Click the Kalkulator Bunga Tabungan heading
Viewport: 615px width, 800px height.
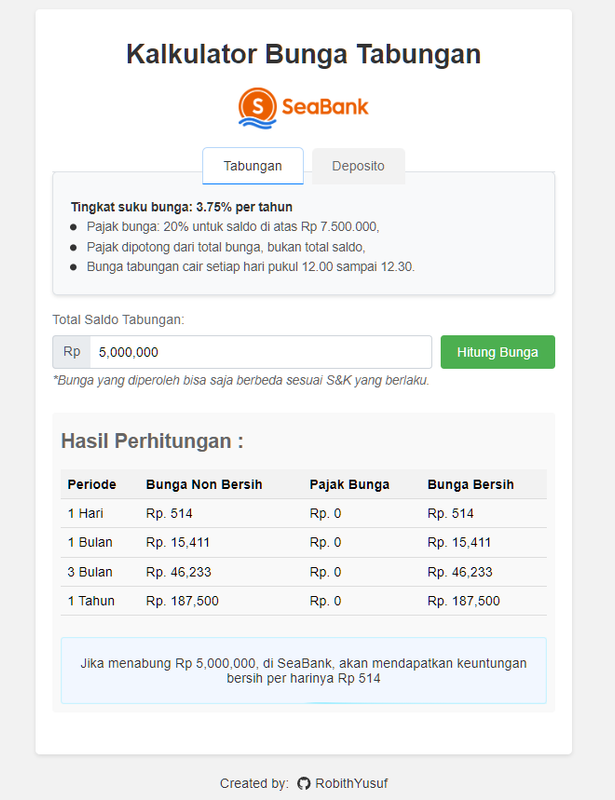point(303,54)
